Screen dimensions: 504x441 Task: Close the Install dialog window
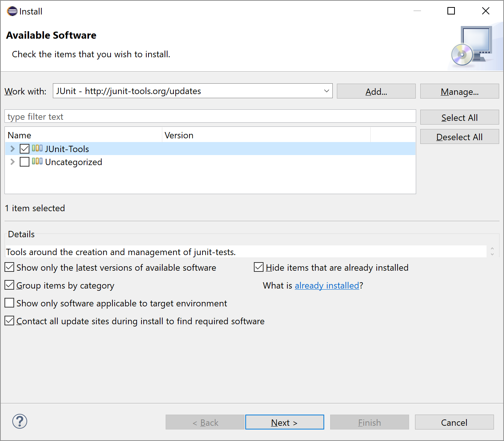pyautogui.click(x=485, y=11)
